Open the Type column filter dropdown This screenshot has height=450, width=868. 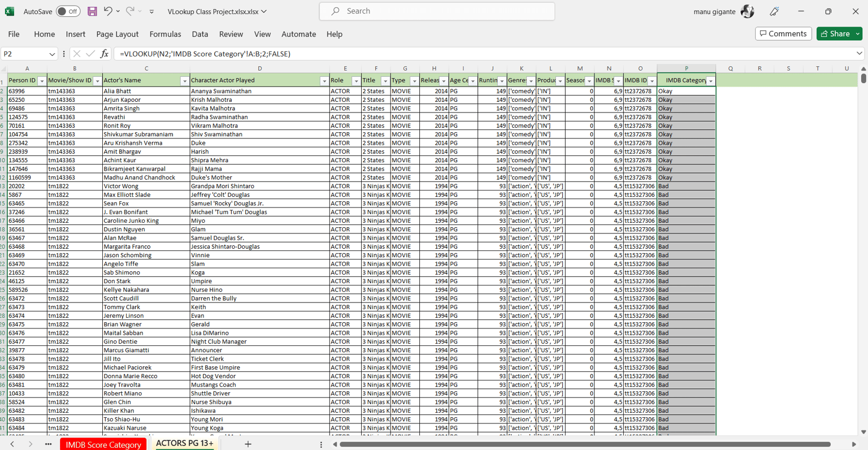pyautogui.click(x=414, y=81)
